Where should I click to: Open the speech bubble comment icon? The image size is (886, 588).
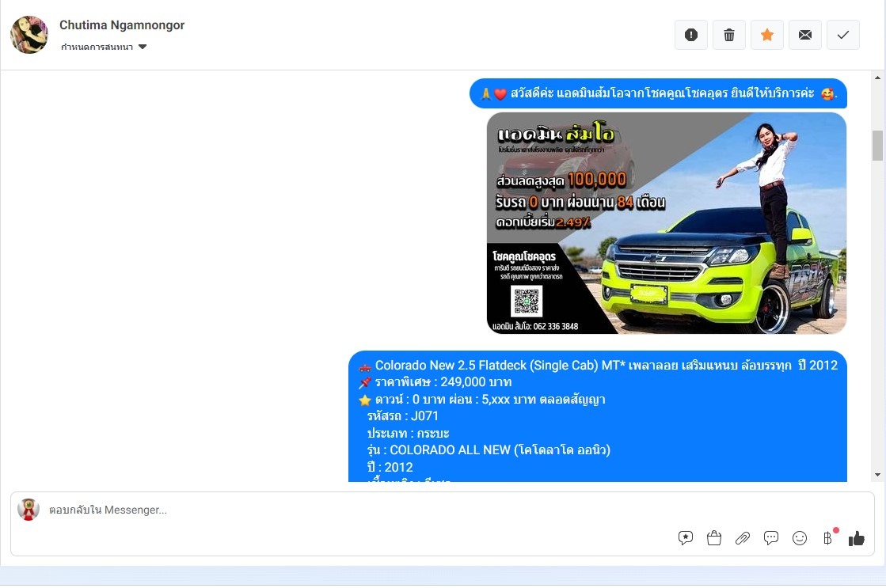pos(770,537)
